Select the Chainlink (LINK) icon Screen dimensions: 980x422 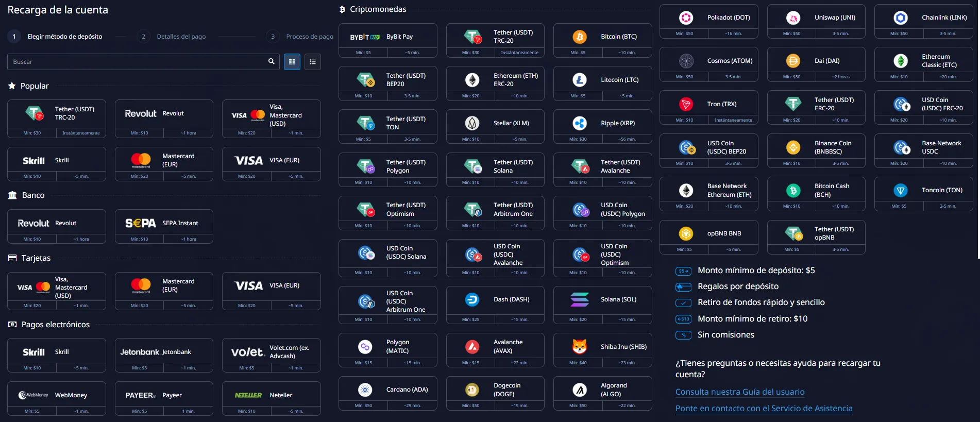click(x=901, y=18)
